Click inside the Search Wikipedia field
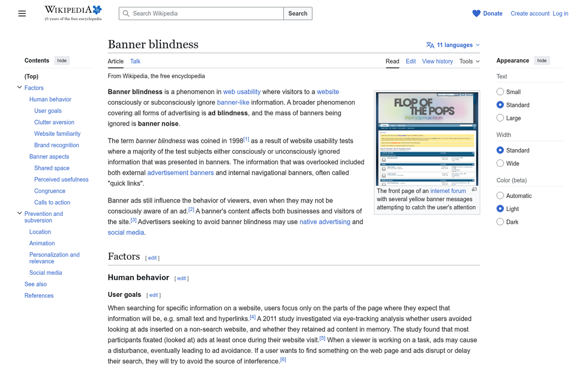588x368 pixels. click(206, 14)
